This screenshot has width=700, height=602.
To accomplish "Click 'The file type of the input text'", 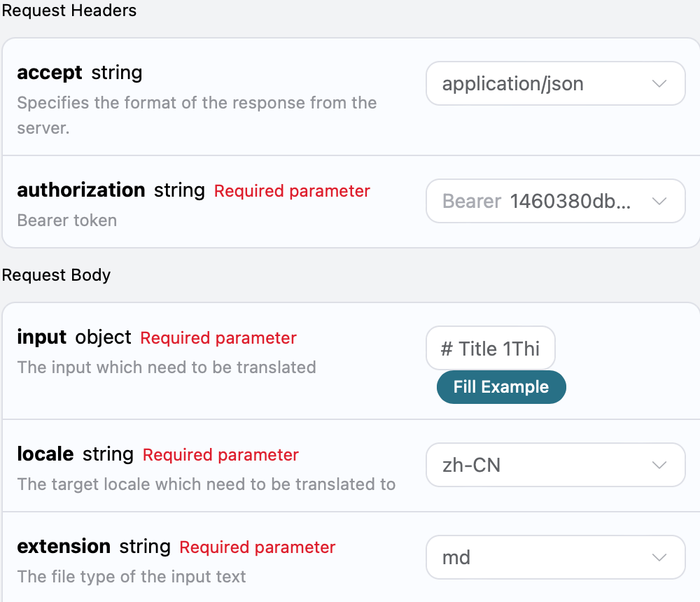I will pos(132,577).
